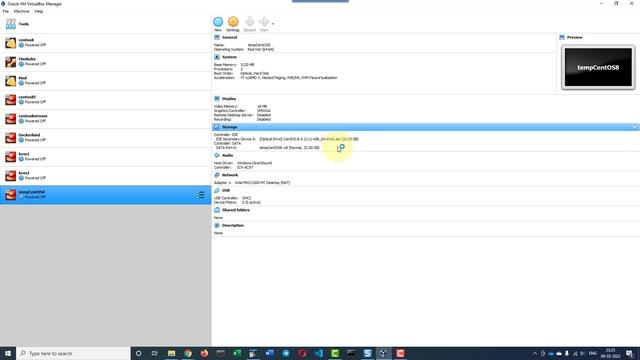
Task: Open the File menu
Action: 6,11
